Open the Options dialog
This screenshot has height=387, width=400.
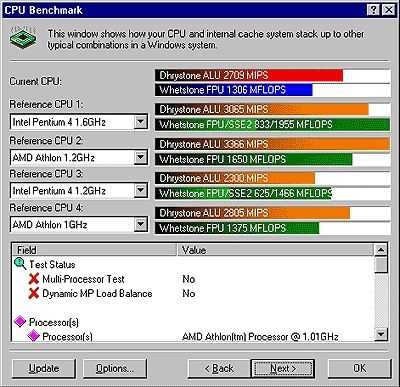click(x=115, y=368)
